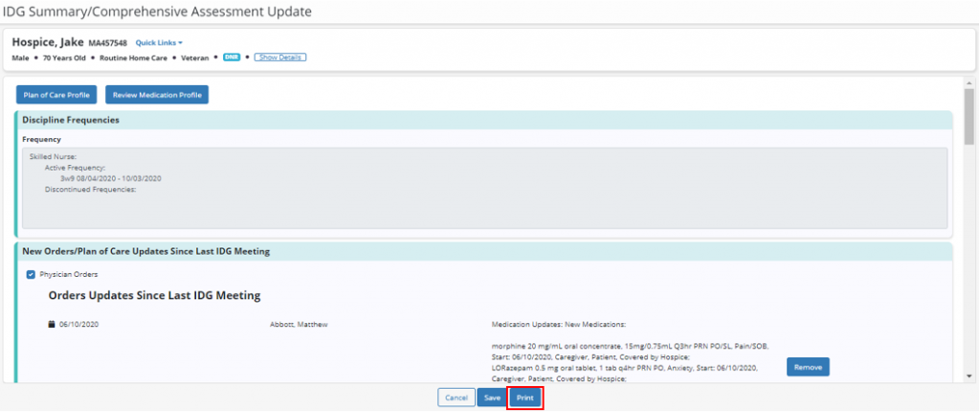This screenshot has height=412, width=980.
Task: Remove the 06/10/2020 medication order
Action: click(x=808, y=367)
